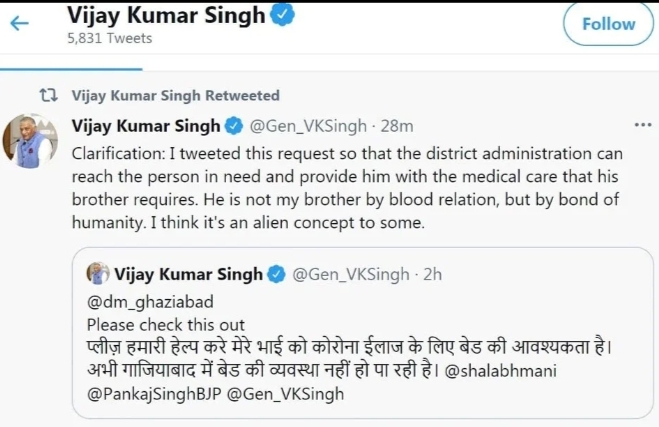
Task: Click the "5,831 Tweets" count in header
Action: 108,38
